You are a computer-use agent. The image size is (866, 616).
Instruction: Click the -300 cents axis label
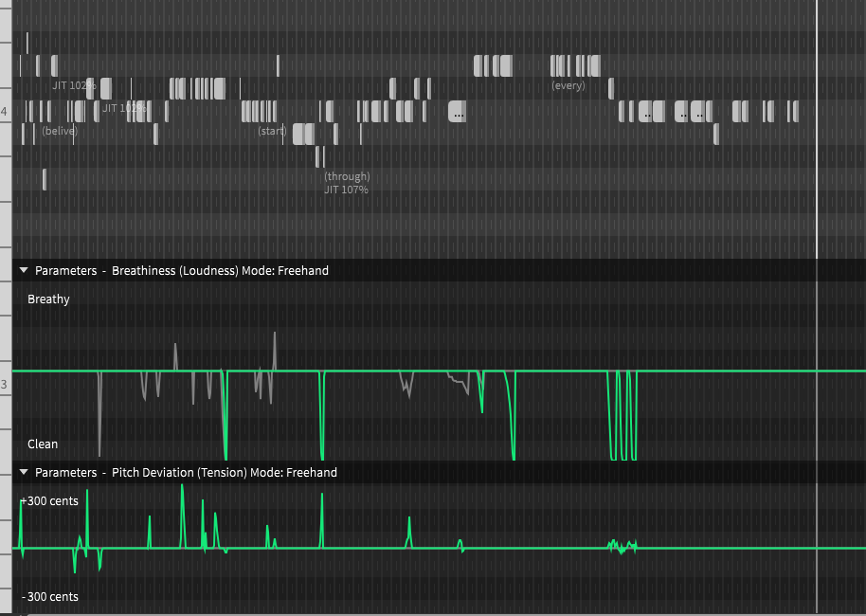coord(50,596)
